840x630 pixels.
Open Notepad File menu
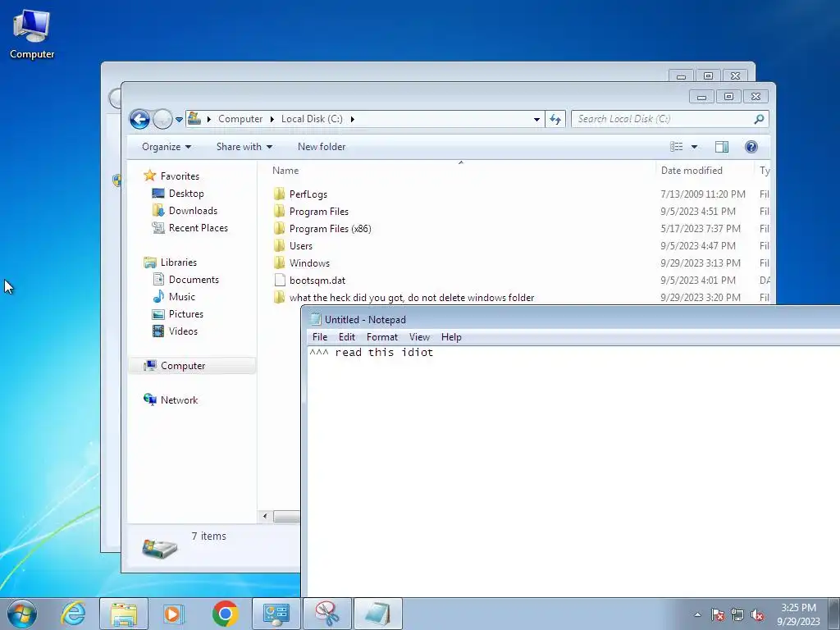(x=320, y=337)
